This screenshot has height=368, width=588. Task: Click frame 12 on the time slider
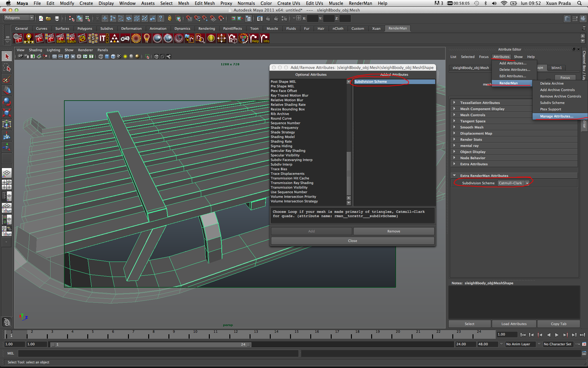(x=236, y=334)
